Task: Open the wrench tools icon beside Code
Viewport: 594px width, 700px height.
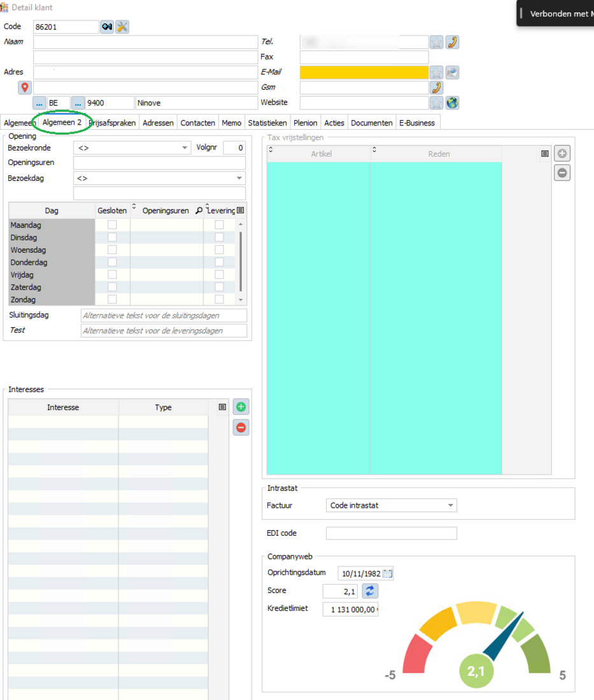Action: point(122,27)
